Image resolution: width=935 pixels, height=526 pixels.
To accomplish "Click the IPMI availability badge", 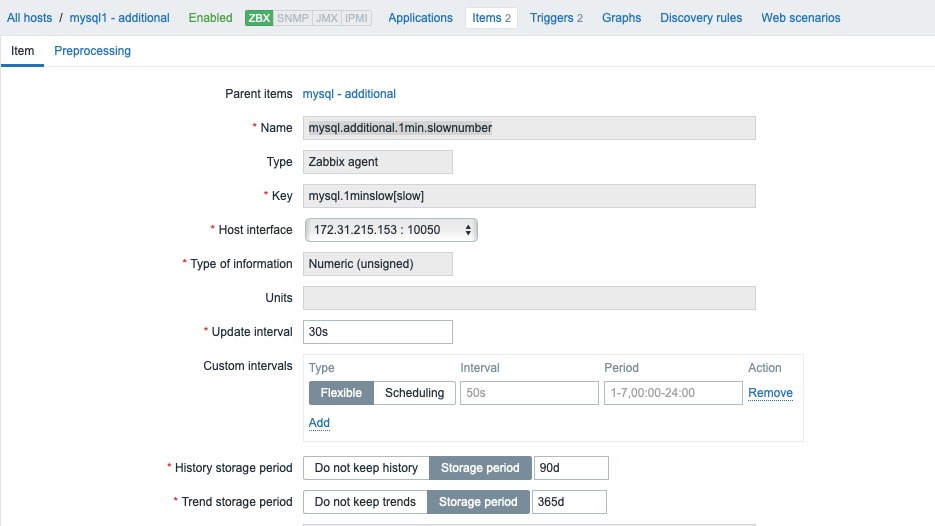I will (356, 18).
